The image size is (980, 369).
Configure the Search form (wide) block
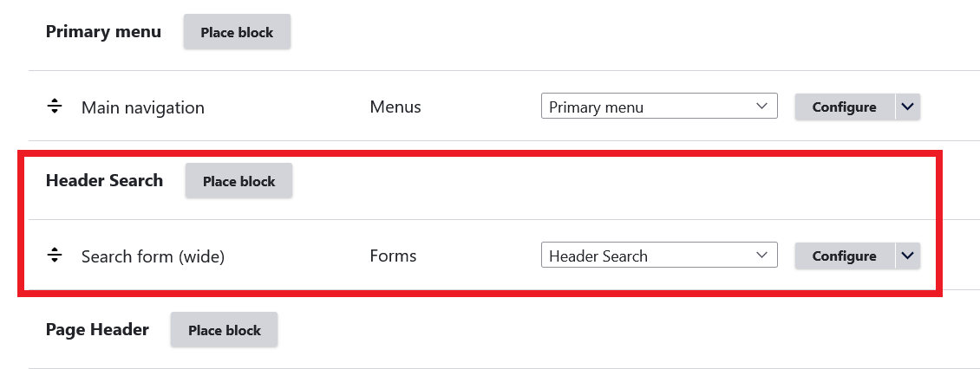pyautogui.click(x=844, y=256)
